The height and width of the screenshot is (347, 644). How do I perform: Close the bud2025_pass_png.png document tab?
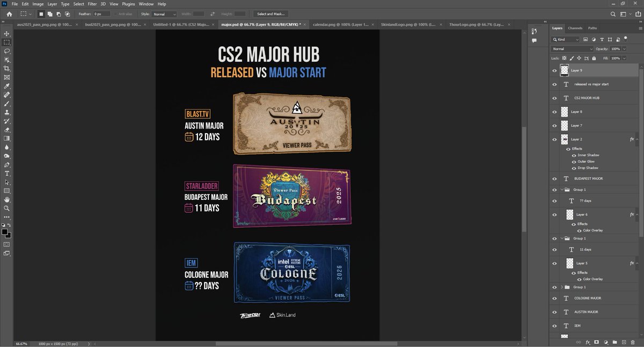pyautogui.click(x=144, y=24)
